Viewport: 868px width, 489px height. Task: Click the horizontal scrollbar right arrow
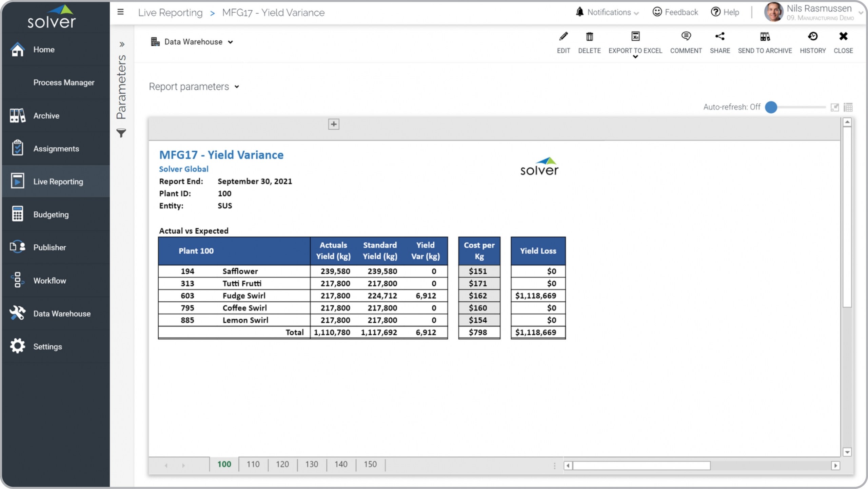[835, 466]
